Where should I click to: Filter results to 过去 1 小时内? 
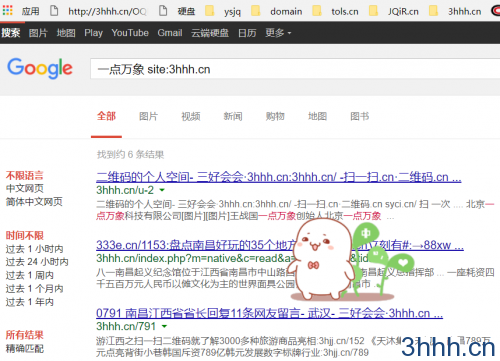coord(34,249)
